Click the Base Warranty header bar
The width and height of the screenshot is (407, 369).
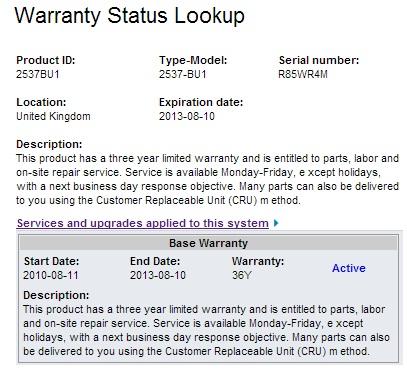pyautogui.click(x=208, y=243)
